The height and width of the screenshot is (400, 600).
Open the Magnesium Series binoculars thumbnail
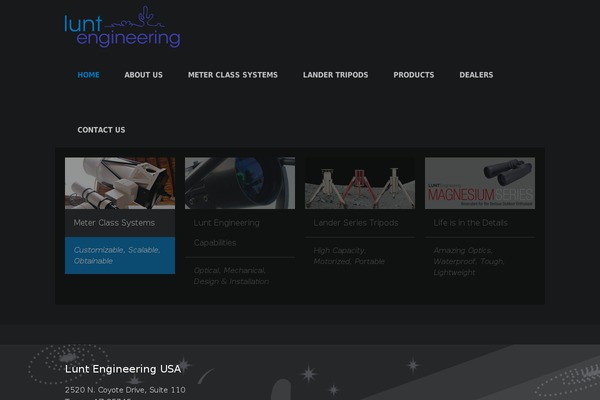(x=480, y=183)
